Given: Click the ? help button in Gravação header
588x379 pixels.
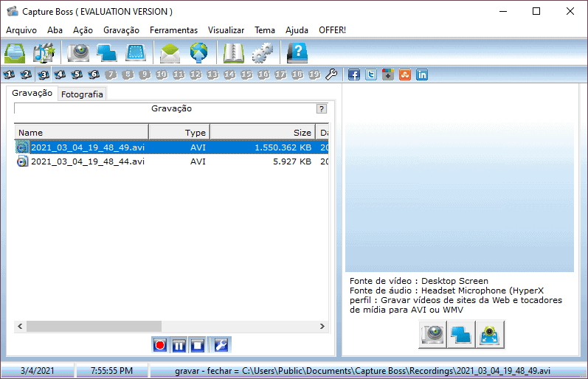Looking at the screenshot, I should (x=322, y=108).
